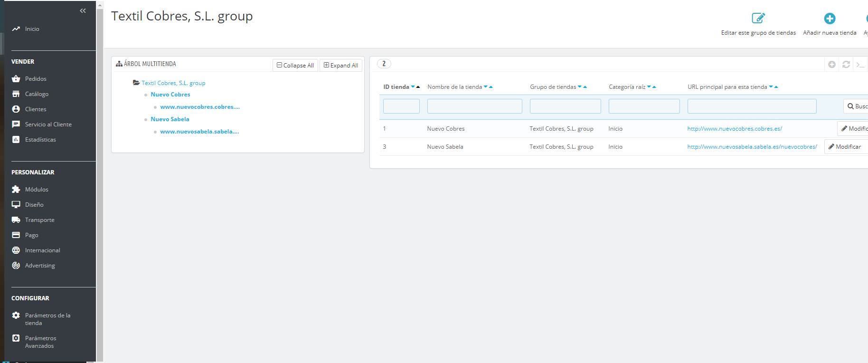Click Parámetros de la tienda gear icon
868x363 pixels.
pyautogui.click(x=16, y=315)
